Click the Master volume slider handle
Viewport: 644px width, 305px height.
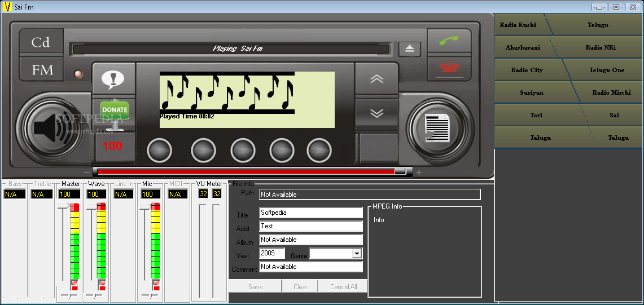(63, 206)
